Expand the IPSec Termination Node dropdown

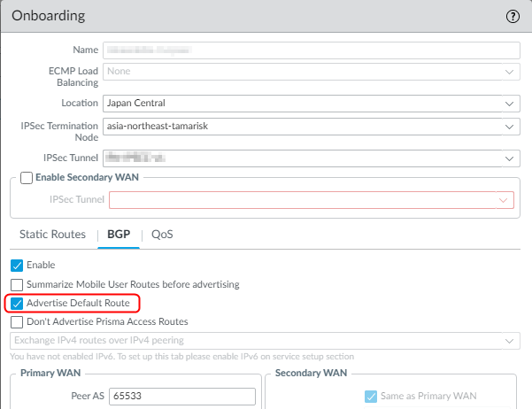(310, 127)
